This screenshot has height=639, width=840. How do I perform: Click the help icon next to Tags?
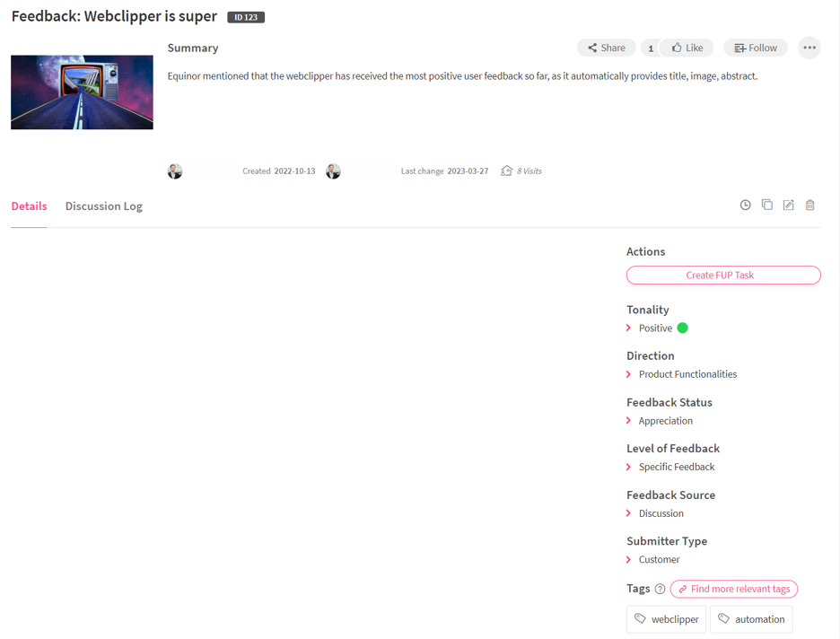coord(660,590)
